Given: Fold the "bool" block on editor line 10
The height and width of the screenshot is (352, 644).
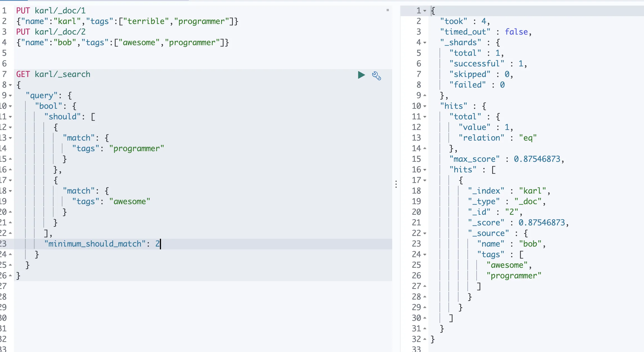Looking at the screenshot, I should click(10, 106).
